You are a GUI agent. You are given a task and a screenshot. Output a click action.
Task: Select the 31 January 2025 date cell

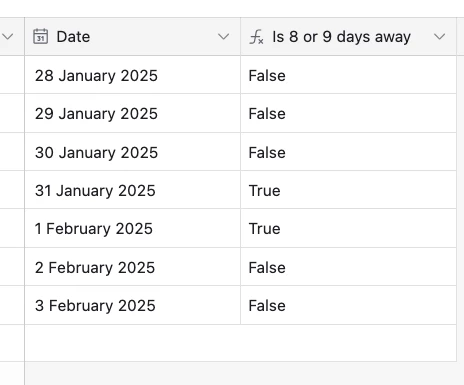(x=132, y=190)
